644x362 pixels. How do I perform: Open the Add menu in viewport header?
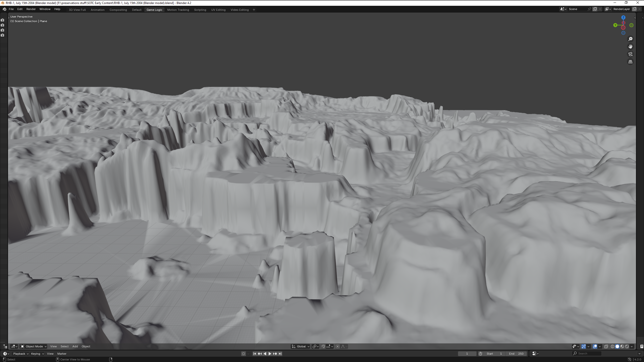click(x=75, y=346)
